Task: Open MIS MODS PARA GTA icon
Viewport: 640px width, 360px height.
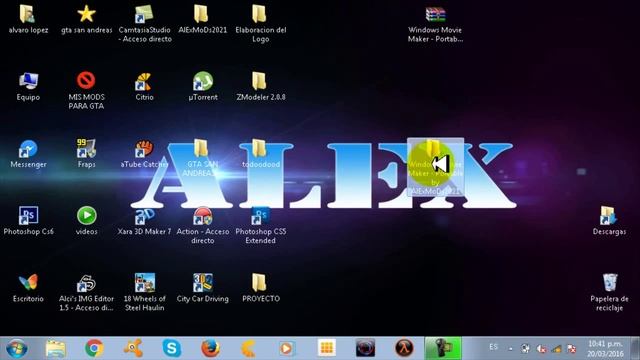Action: (x=86, y=91)
